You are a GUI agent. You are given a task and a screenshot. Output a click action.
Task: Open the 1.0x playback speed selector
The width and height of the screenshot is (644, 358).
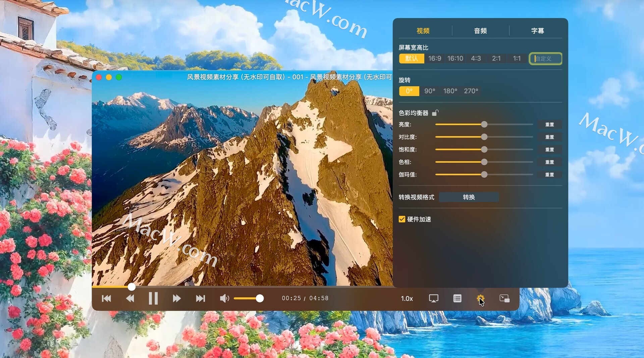pos(407,298)
